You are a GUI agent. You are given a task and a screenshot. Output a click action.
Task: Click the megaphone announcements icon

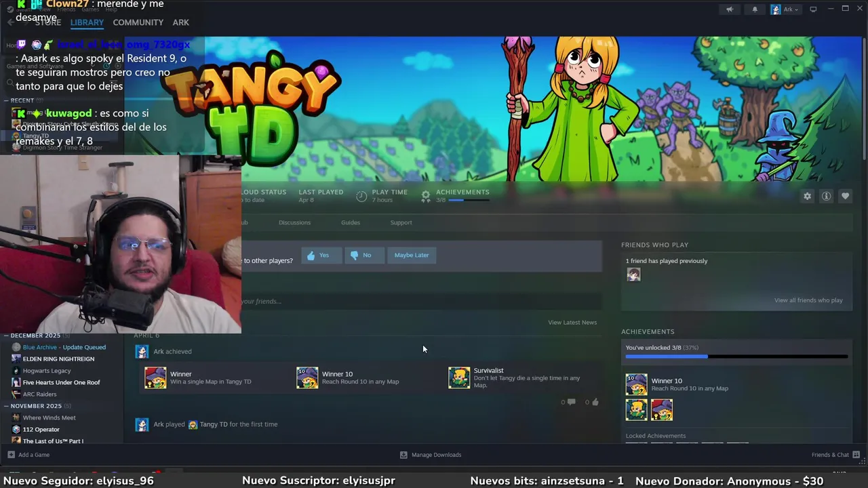coord(730,9)
